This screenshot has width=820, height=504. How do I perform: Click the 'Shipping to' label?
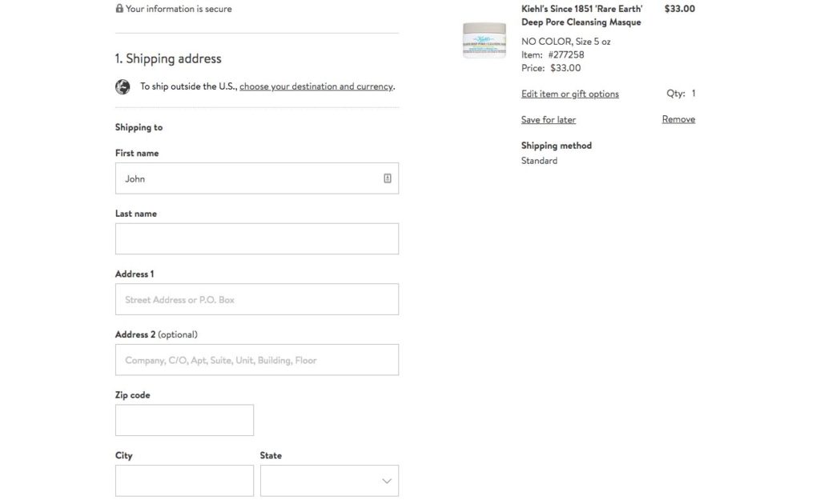click(x=139, y=127)
